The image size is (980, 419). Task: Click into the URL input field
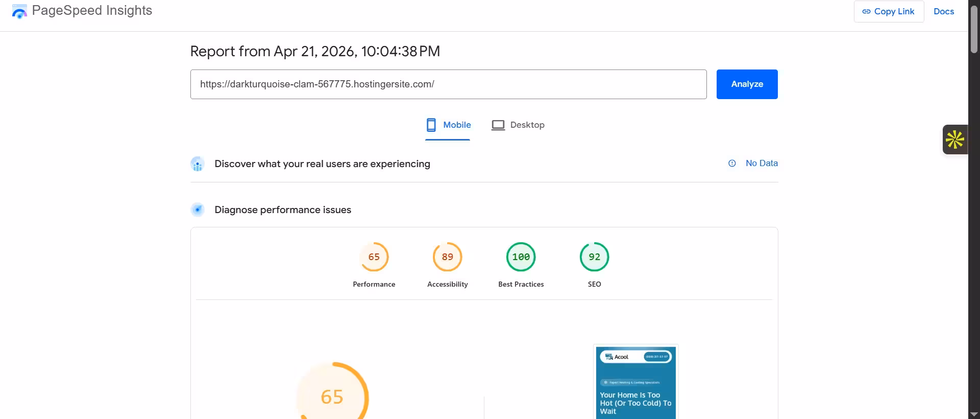click(448, 84)
